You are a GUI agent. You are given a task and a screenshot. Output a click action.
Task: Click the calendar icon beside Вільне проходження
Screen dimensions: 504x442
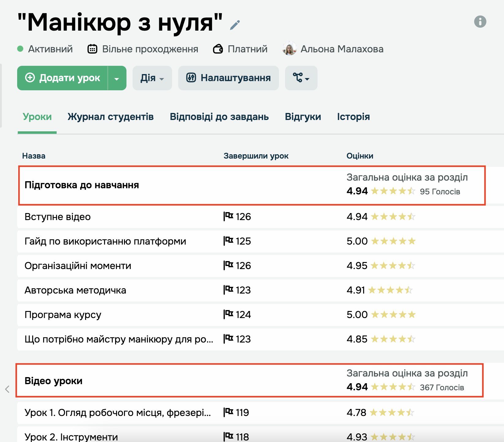pyautogui.click(x=92, y=49)
